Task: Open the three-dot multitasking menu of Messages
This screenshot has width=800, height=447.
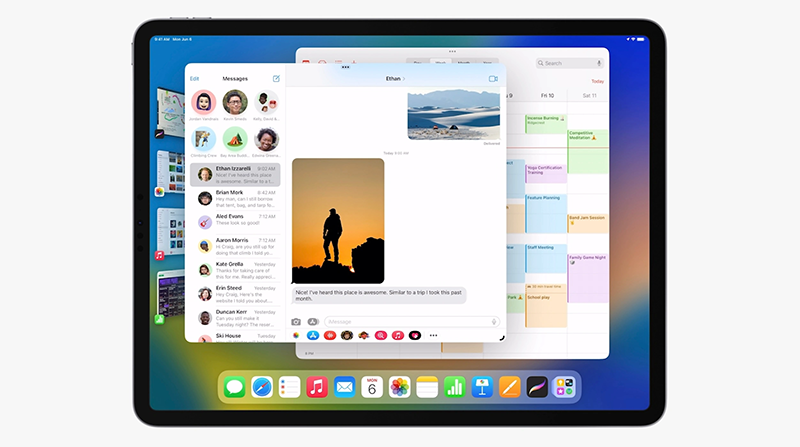Action: [345, 67]
